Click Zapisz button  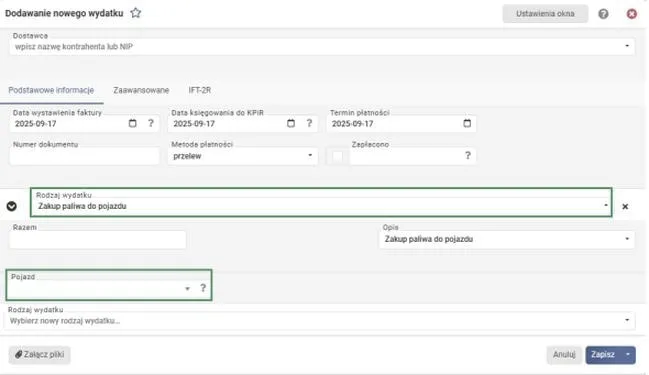(603, 355)
